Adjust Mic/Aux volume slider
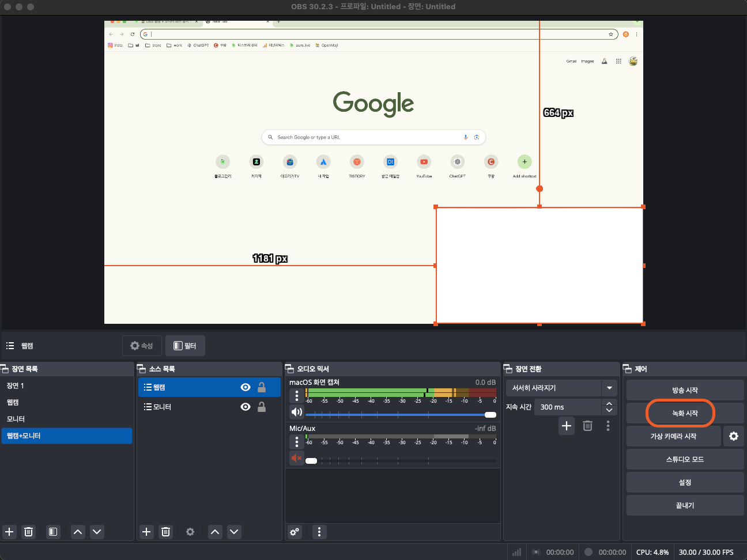747x560 pixels. [x=401, y=461]
